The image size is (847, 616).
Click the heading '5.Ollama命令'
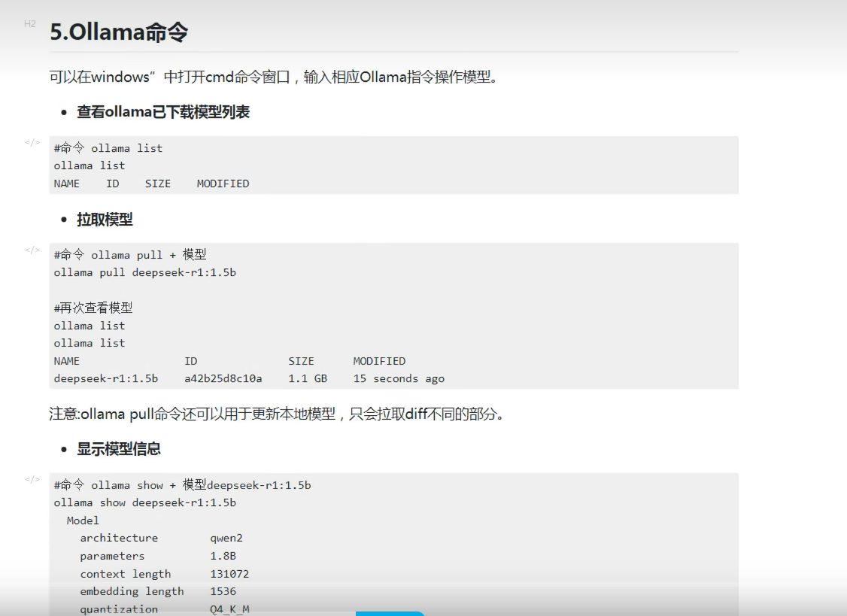(119, 32)
